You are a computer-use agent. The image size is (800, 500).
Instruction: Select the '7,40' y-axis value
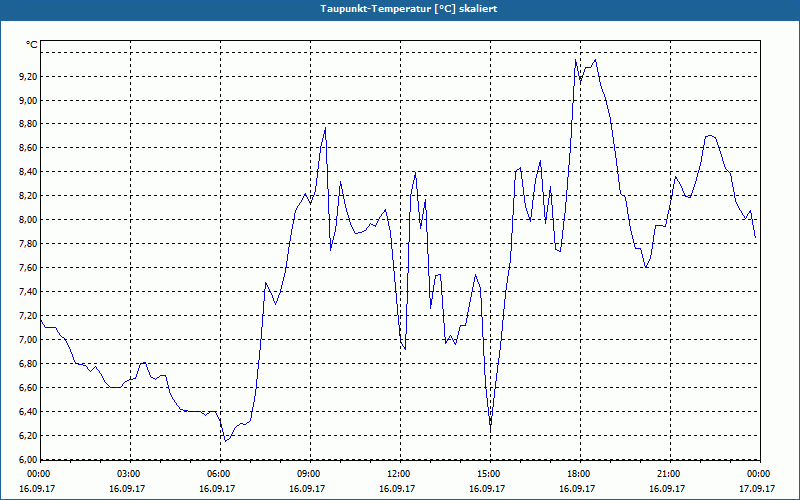[28, 292]
